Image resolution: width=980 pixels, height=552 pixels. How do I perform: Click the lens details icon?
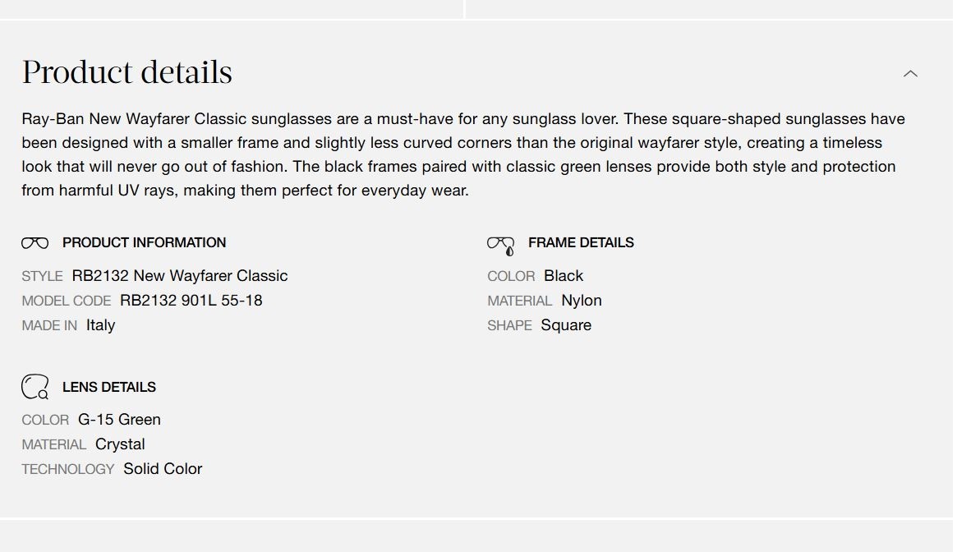[35, 387]
